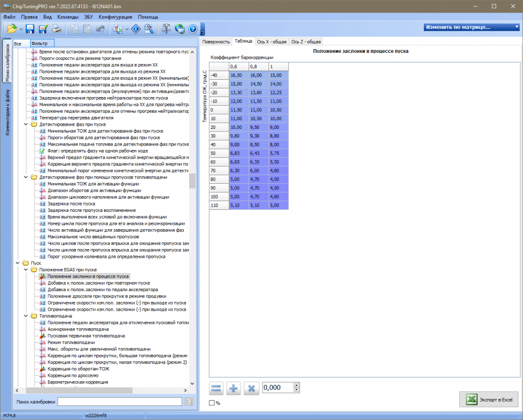This screenshot has width=523, height=420.
Task: Open the 'Команды' menu
Action: (x=68, y=17)
